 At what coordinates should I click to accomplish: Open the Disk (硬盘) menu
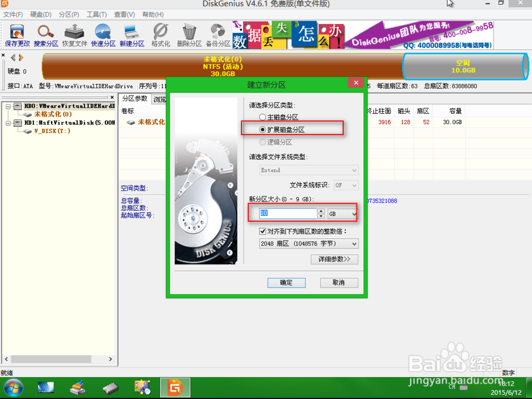(x=41, y=14)
